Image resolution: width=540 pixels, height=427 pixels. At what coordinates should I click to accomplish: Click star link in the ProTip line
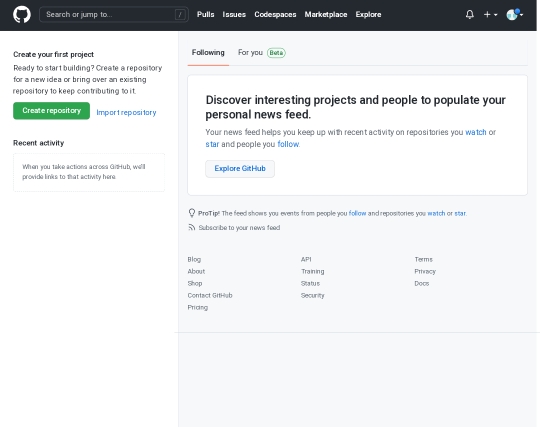[x=460, y=213]
